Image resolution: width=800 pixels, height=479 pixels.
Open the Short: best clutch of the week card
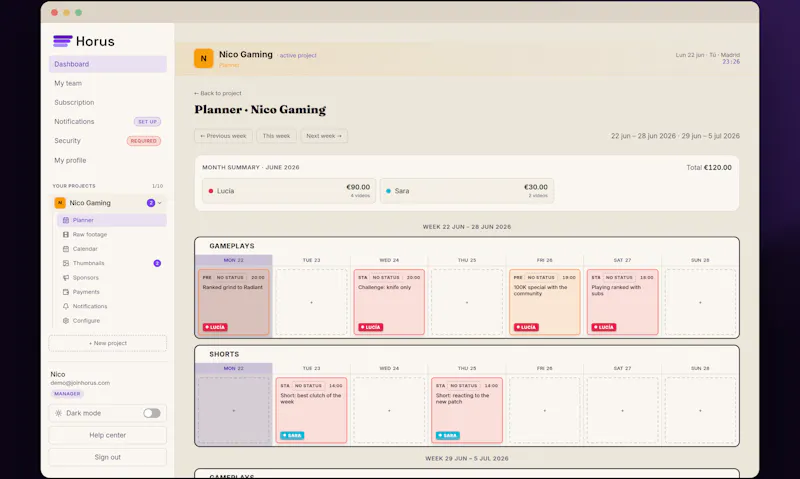pos(311,410)
